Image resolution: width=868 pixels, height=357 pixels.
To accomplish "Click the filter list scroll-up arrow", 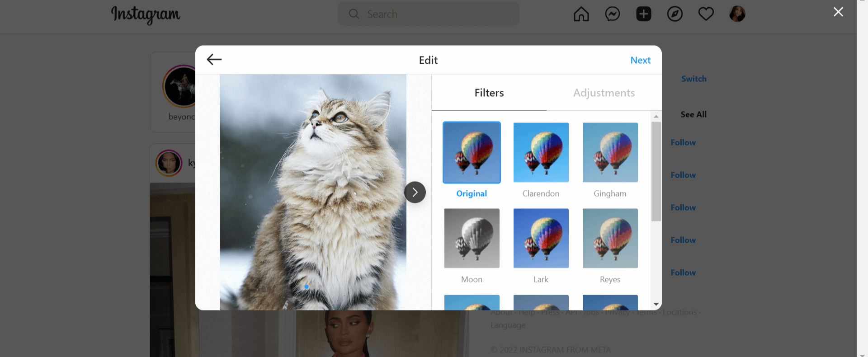I will 656,117.
